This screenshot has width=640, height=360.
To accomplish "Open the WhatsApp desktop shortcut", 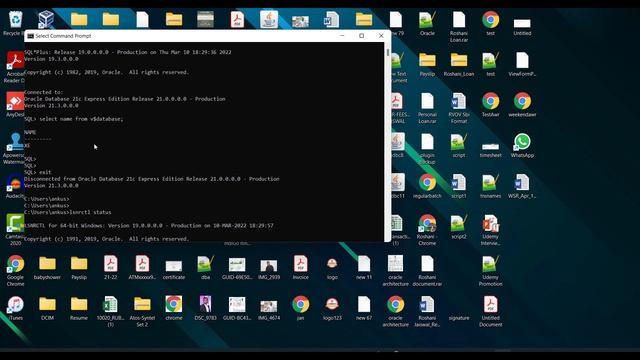I will coord(522,145).
